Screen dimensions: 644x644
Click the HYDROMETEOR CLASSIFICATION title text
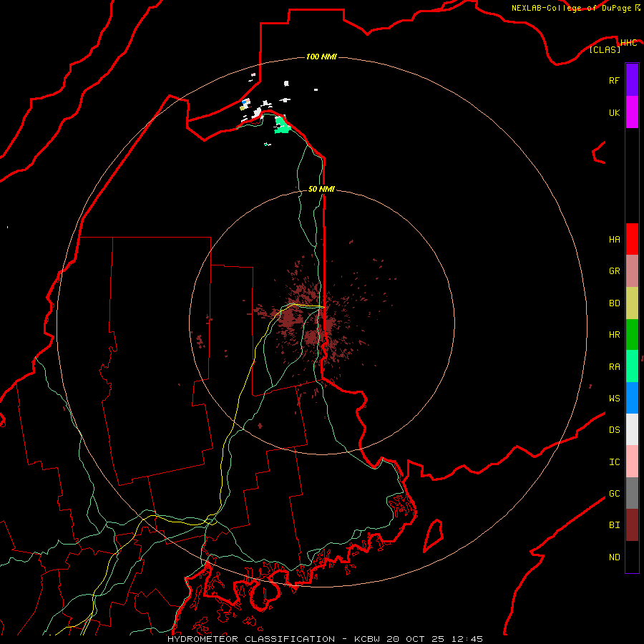point(251,639)
